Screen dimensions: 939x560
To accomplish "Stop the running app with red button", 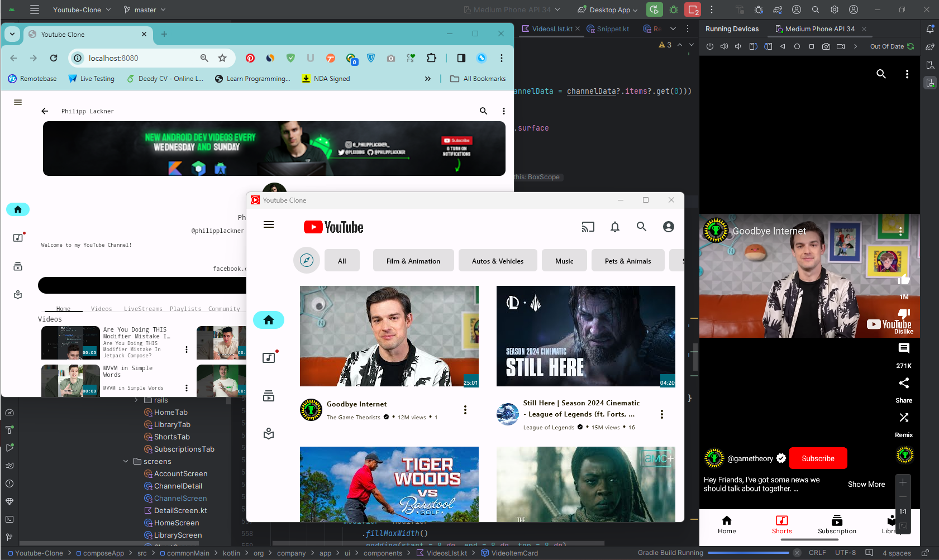I will coord(693,9).
